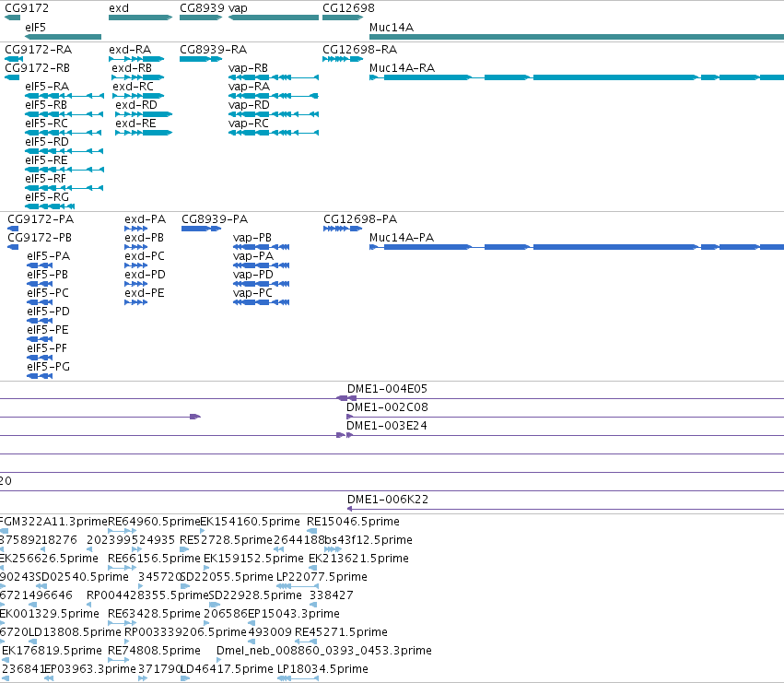Click transcript label CG9172-RB
This screenshot has width=784, height=683.
pos(38,68)
